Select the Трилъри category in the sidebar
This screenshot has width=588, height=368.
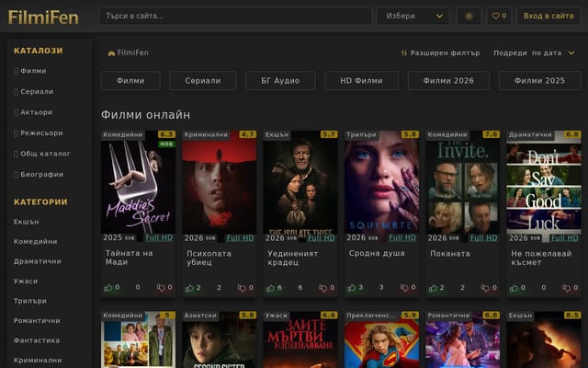tap(30, 301)
